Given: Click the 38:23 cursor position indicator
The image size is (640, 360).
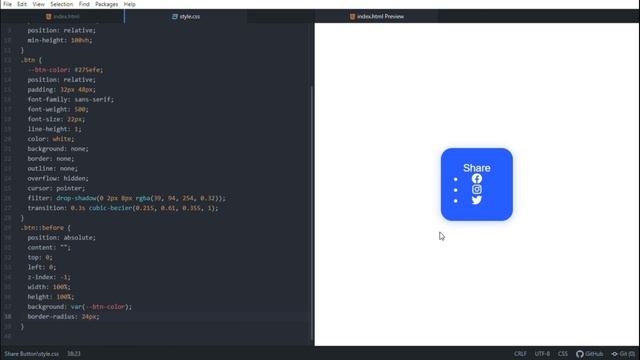Looking at the screenshot, I should tap(73, 354).
